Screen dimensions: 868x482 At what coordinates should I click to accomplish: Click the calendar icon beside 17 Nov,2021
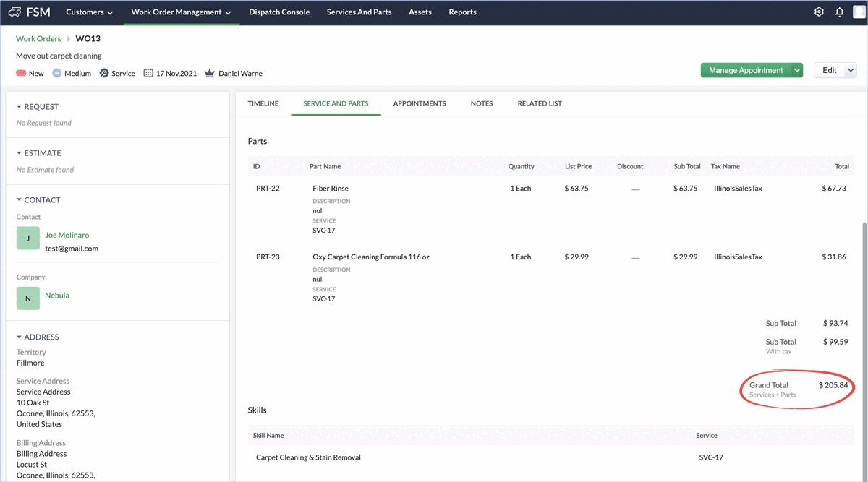(x=148, y=73)
